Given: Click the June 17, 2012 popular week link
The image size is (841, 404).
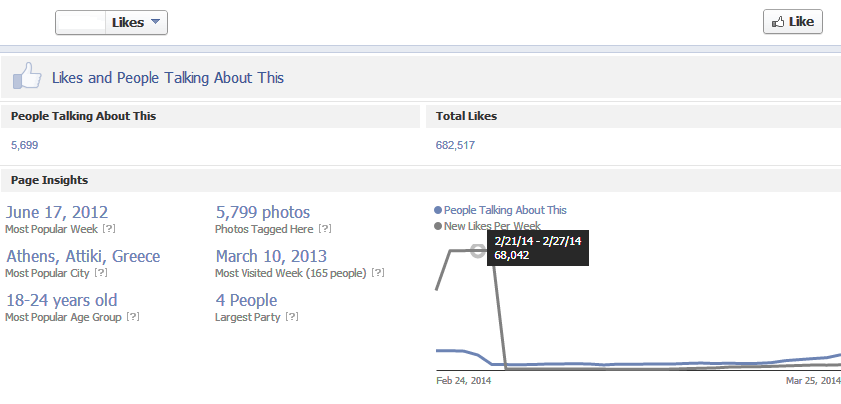Looking at the screenshot, I should [57, 212].
